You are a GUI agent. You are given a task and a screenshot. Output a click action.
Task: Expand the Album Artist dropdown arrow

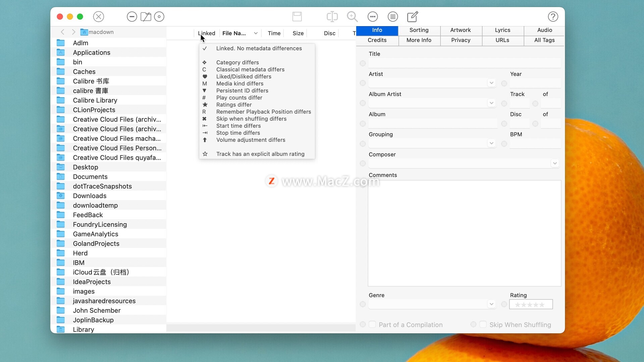tap(491, 103)
